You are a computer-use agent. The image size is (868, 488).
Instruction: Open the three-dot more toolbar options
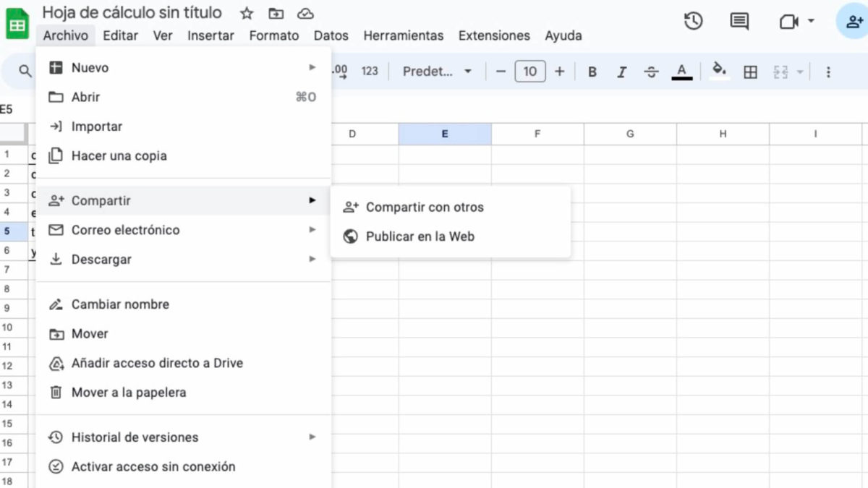pyautogui.click(x=828, y=72)
